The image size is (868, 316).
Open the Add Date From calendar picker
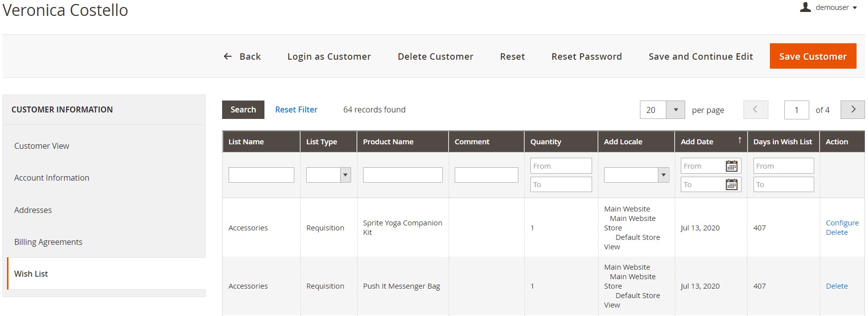click(x=731, y=166)
